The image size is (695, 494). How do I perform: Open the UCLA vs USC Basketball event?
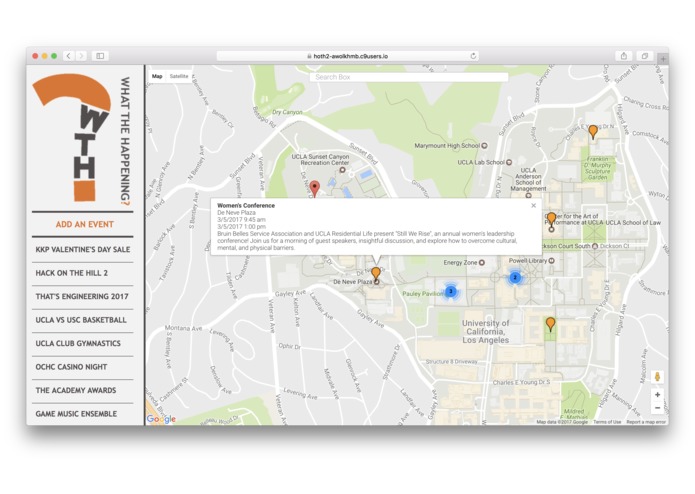coord(83,320)
